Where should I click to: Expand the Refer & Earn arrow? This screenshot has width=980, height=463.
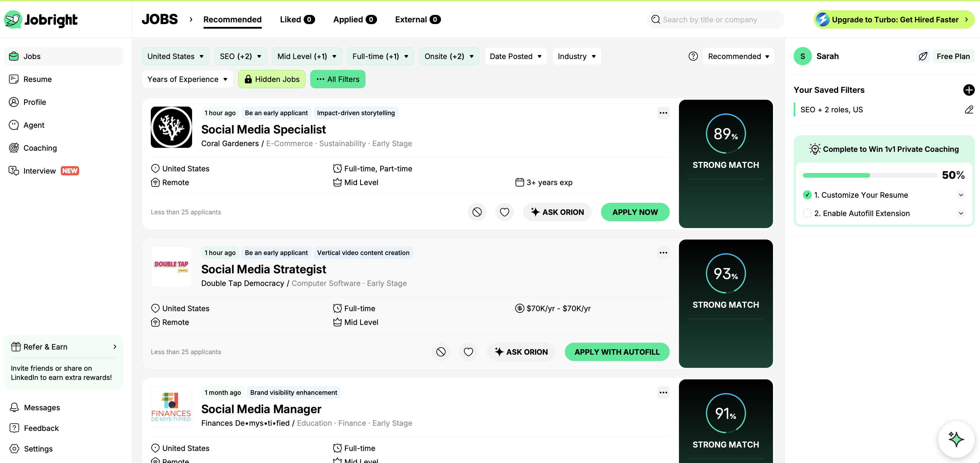[114, 347]
